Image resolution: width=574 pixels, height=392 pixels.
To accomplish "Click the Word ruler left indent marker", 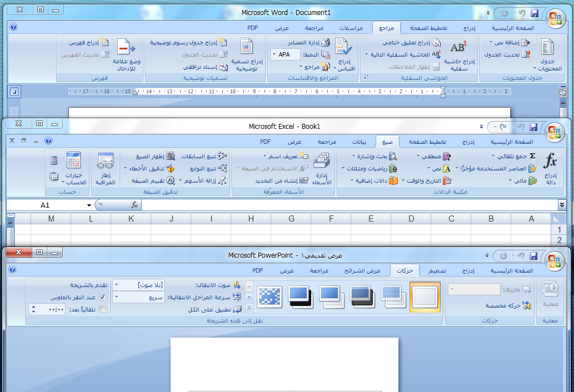I will [135, 92].
